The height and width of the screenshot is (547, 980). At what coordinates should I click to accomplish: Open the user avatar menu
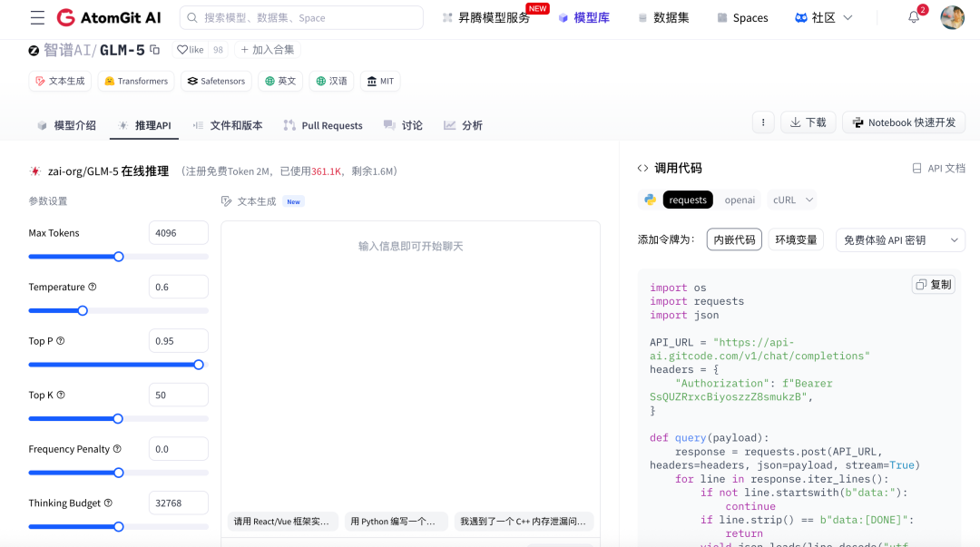click(953, 17)
